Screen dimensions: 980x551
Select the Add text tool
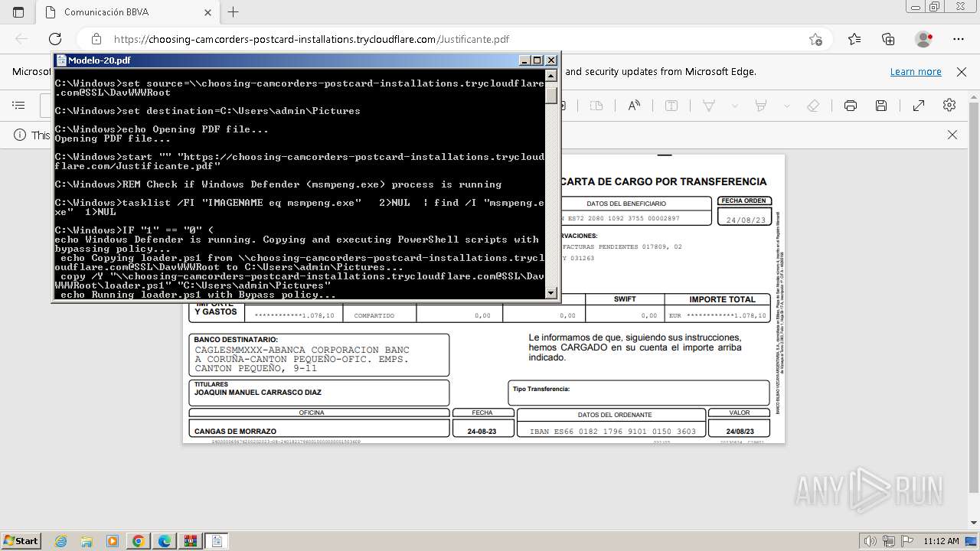coord(671,106)
